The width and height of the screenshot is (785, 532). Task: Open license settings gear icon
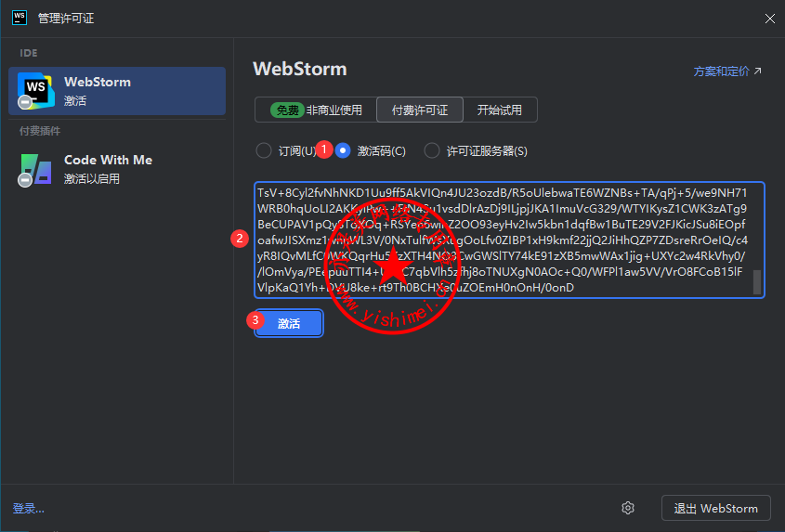628,508
